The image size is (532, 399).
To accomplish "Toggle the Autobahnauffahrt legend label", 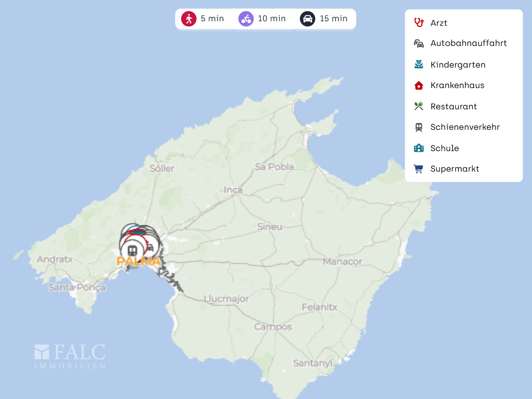I will pos(468,43).
